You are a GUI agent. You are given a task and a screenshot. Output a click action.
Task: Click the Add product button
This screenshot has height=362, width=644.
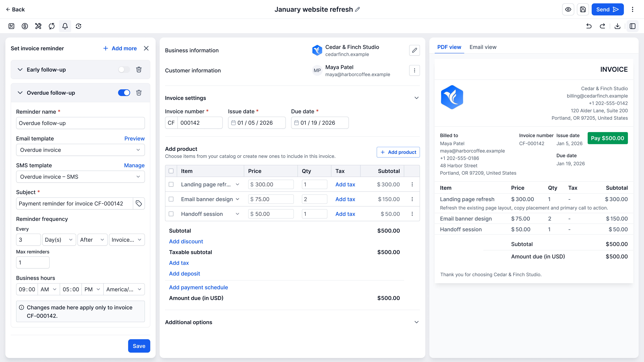click(398, 152)
